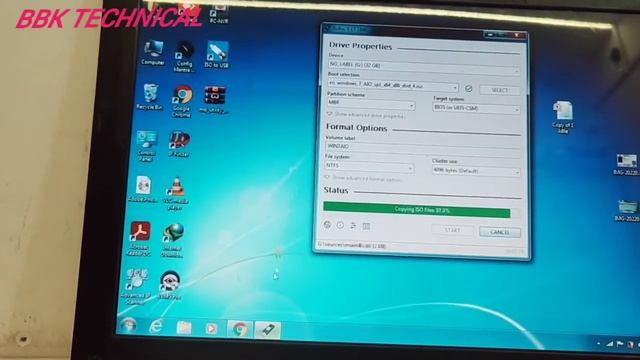Open Acrobat Reader DC desktop shortcut
This screenshot has width=640, height=360.
coord(140,238)
